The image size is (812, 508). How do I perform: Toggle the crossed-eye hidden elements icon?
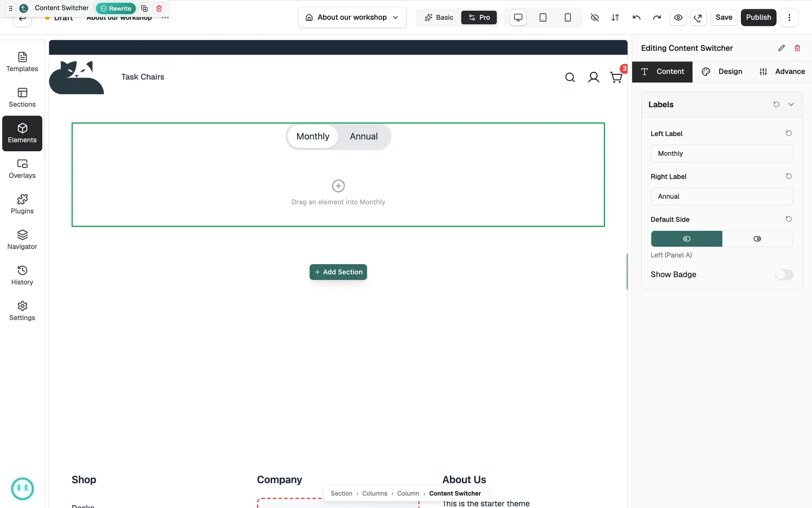tap(595, 17)
